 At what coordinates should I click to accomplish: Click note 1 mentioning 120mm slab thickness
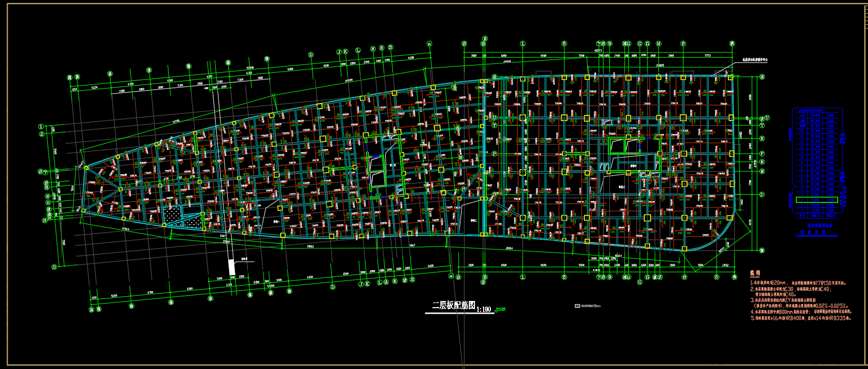(798, 283)
